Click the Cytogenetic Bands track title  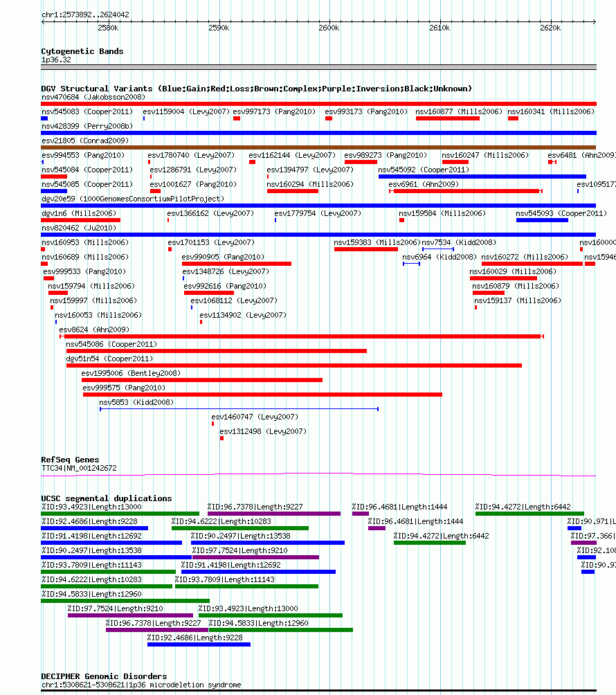point(82,51)
